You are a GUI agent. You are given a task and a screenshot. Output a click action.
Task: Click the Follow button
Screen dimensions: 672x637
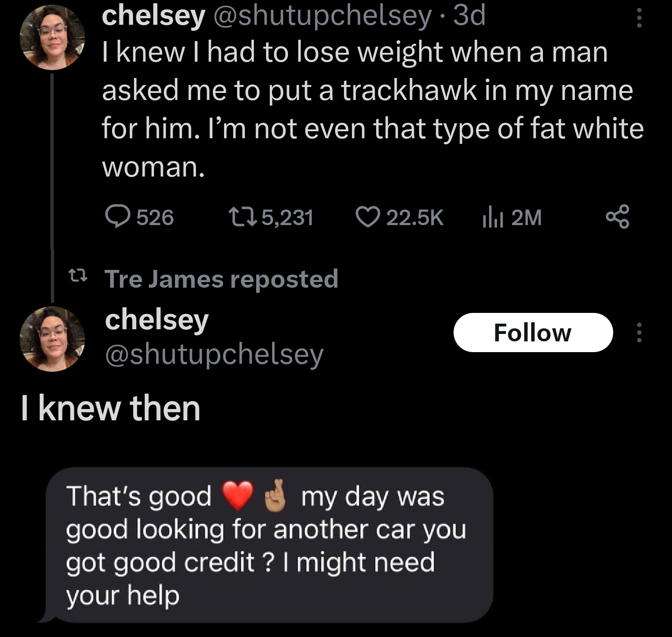click(533, 333)
